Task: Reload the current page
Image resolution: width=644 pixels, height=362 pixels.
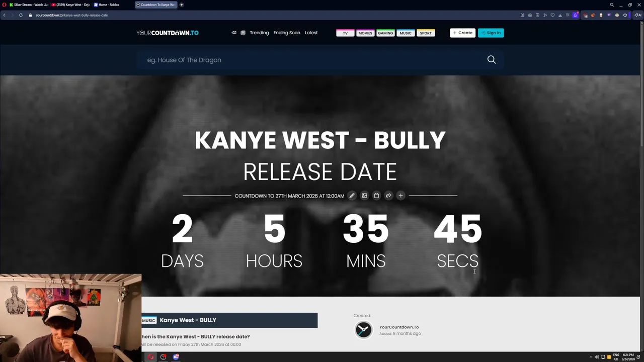Action: 21,15
